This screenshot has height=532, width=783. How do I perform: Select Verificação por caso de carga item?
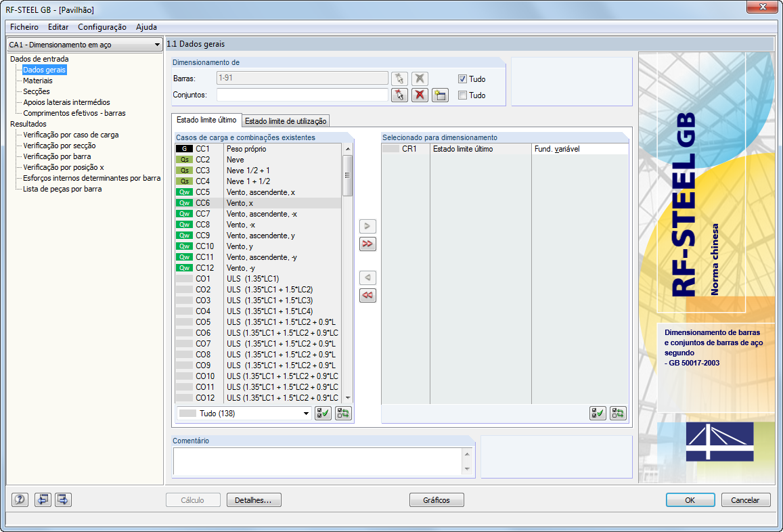click(71, 135)
